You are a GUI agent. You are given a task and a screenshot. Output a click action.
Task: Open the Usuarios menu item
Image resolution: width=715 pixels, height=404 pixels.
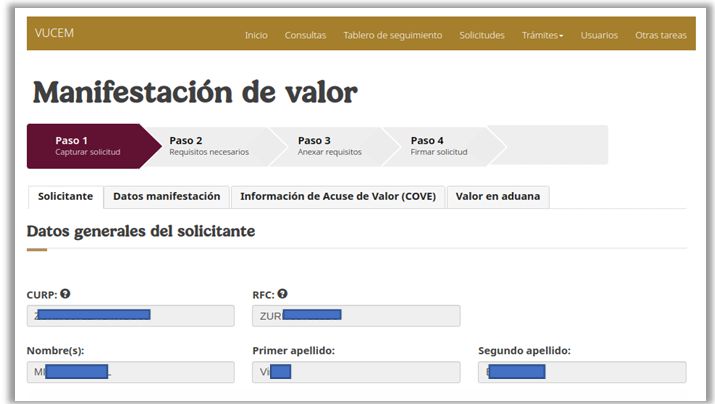click(599, 35)
